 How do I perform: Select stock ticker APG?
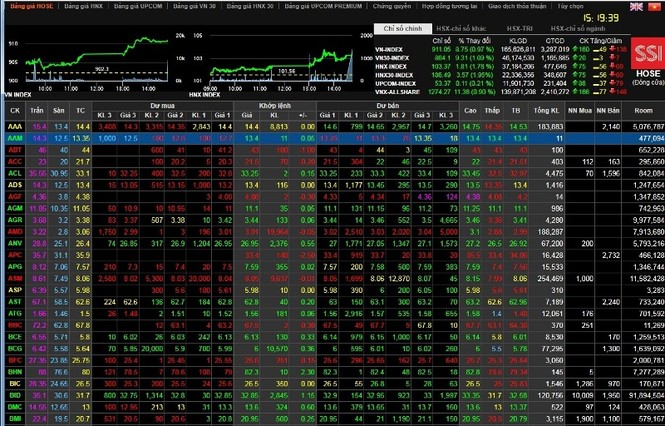15,266
